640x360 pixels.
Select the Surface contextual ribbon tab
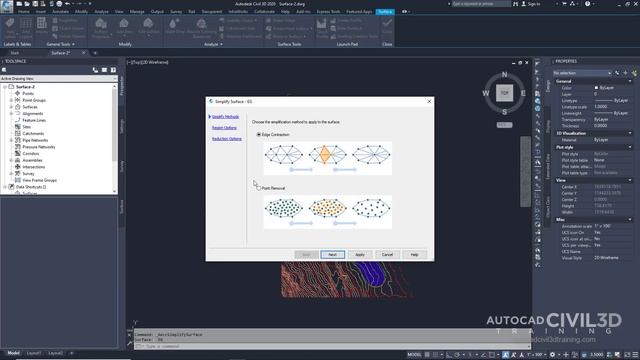coord(385,11)
